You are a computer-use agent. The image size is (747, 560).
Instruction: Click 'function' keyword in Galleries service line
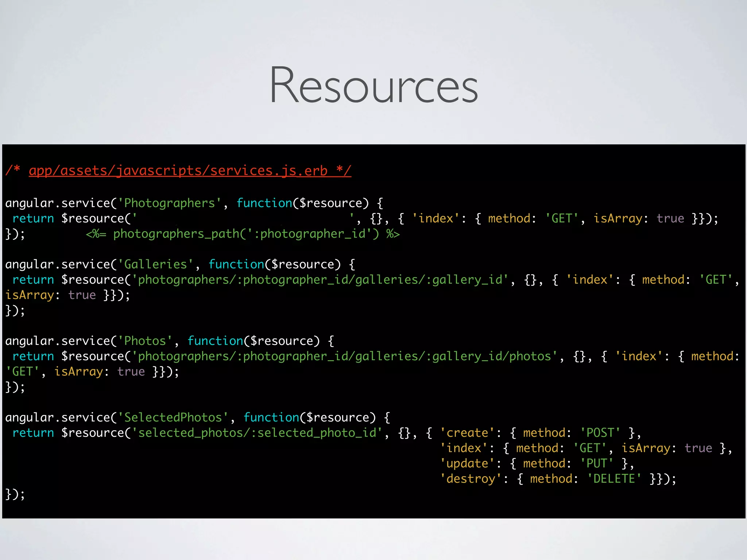(236, 264)
